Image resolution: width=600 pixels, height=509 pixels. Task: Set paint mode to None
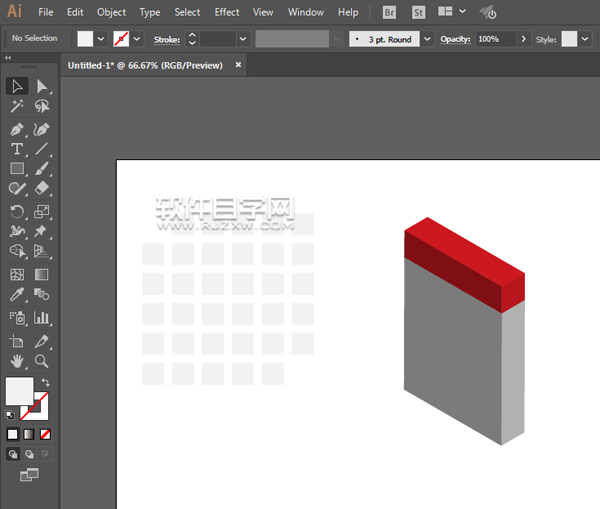click(x=45, y=434)
